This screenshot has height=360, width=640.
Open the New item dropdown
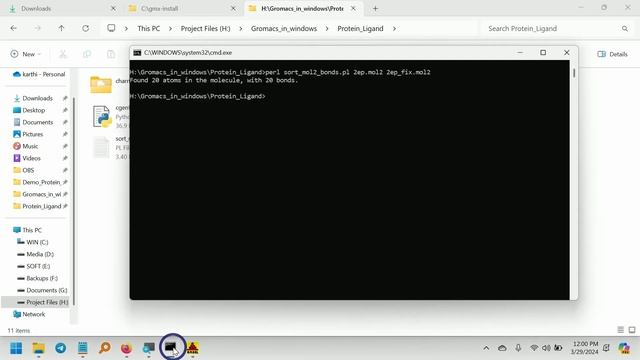click(x=26, y=54)
